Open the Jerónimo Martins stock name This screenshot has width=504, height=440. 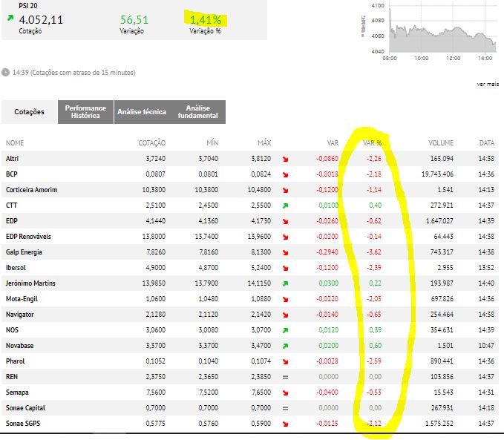[x=30, y=283]
